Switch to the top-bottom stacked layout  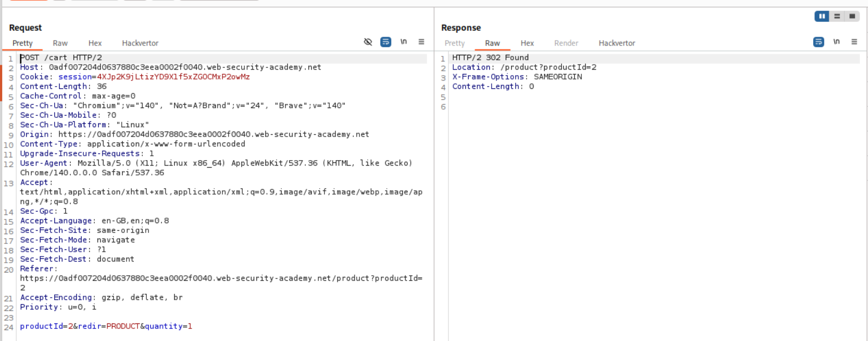837,16
